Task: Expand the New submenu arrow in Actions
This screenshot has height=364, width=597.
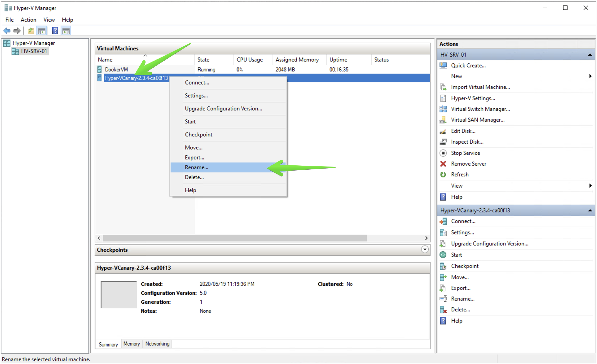Action: tap(590, 76)
